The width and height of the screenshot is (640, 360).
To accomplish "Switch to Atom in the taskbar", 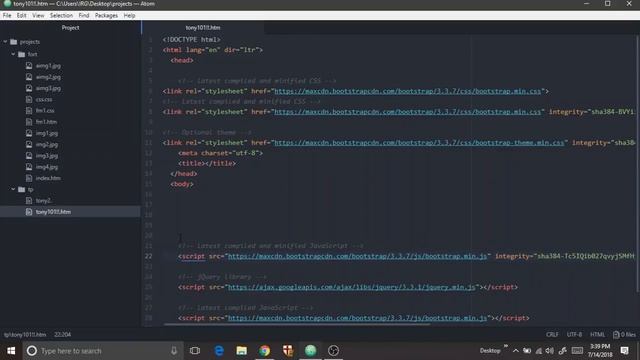I will (x=310, y=351).
